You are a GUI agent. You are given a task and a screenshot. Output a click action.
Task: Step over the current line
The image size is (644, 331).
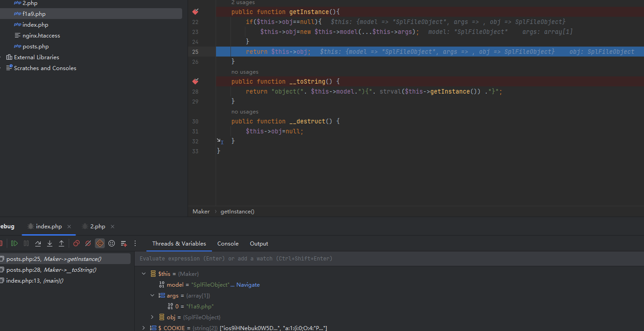pos(38,243)
